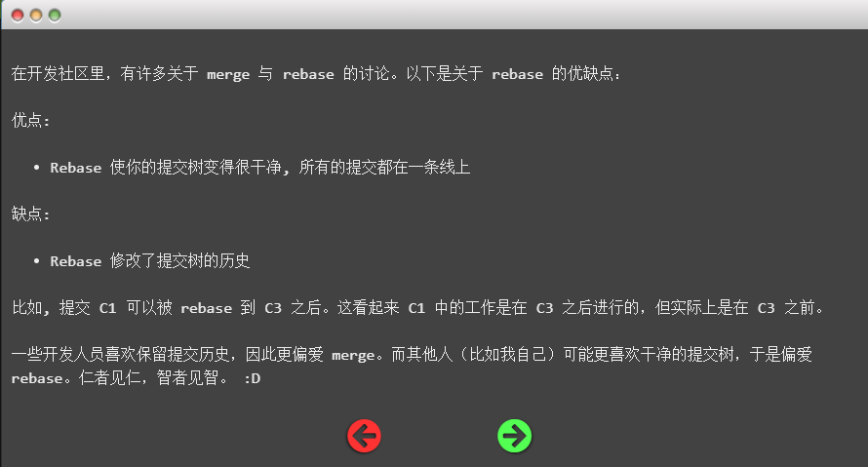Minimize the window using the yellow button

click(x=36, y=16)
